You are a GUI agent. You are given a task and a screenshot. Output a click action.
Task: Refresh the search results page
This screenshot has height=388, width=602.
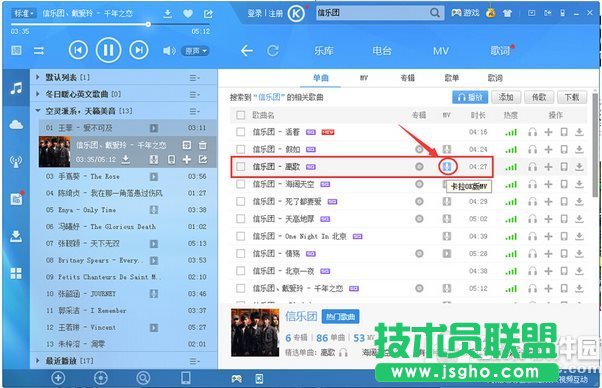tap(273, 51)
